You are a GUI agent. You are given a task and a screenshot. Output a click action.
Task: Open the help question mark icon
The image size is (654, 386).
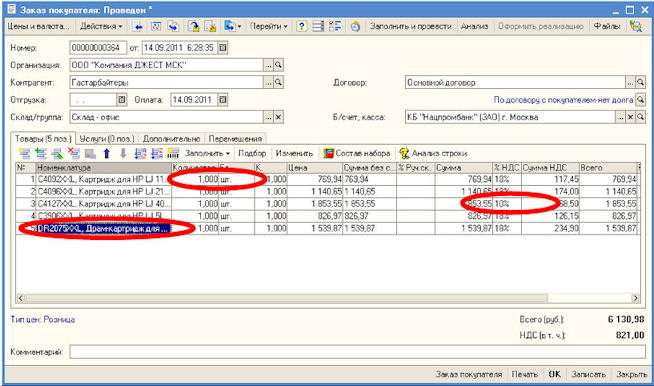tap(302, 26)
